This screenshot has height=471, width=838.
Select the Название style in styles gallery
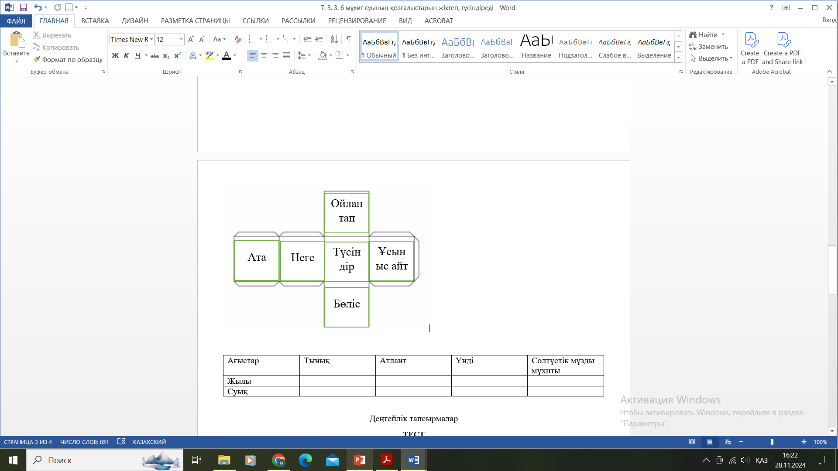(536, 45)
